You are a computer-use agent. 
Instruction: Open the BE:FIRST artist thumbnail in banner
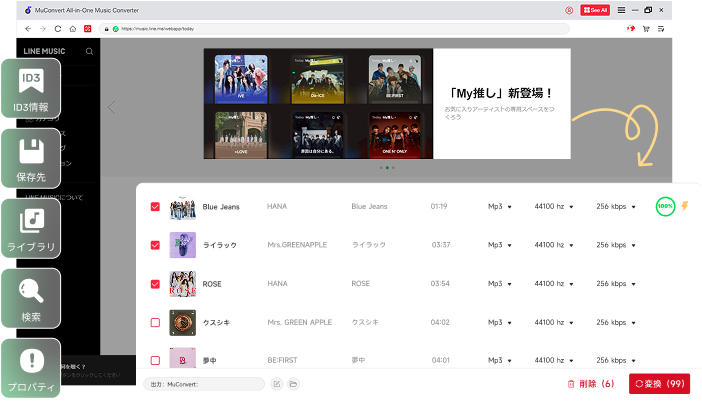coord(395,79)
